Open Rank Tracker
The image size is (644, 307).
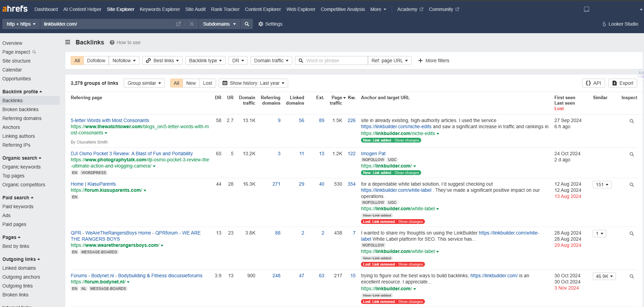pos(225,9)
